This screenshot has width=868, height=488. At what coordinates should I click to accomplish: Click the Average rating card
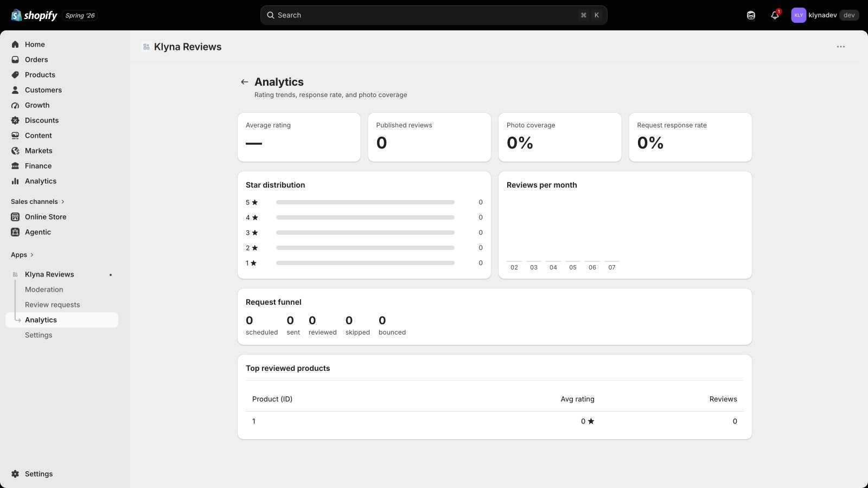(x=299, y=137)
